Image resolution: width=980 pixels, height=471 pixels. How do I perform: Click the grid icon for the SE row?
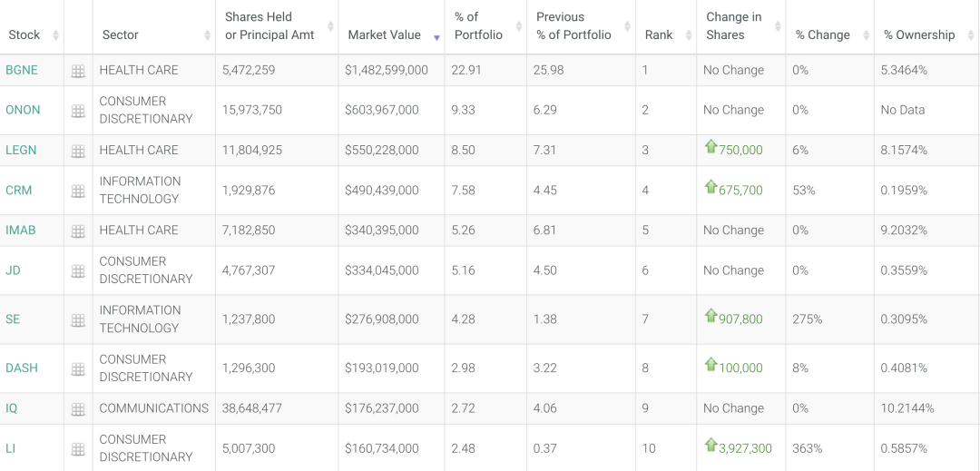coord(78,319)
